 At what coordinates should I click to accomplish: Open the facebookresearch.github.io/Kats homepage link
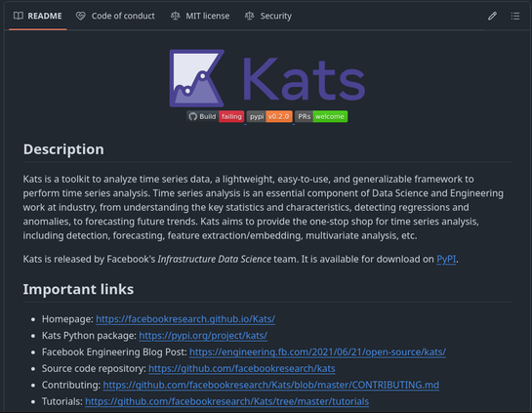point(185,319)
